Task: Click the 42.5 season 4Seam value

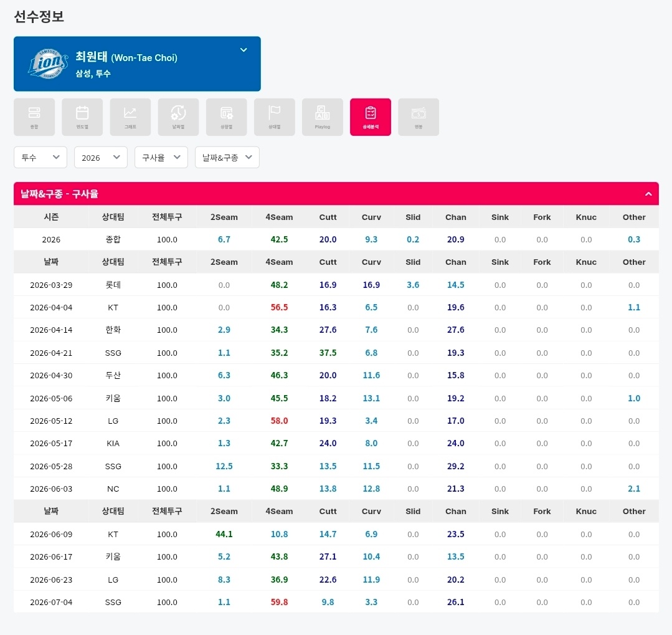Action: pyautogui.click(x=279, y=239)
